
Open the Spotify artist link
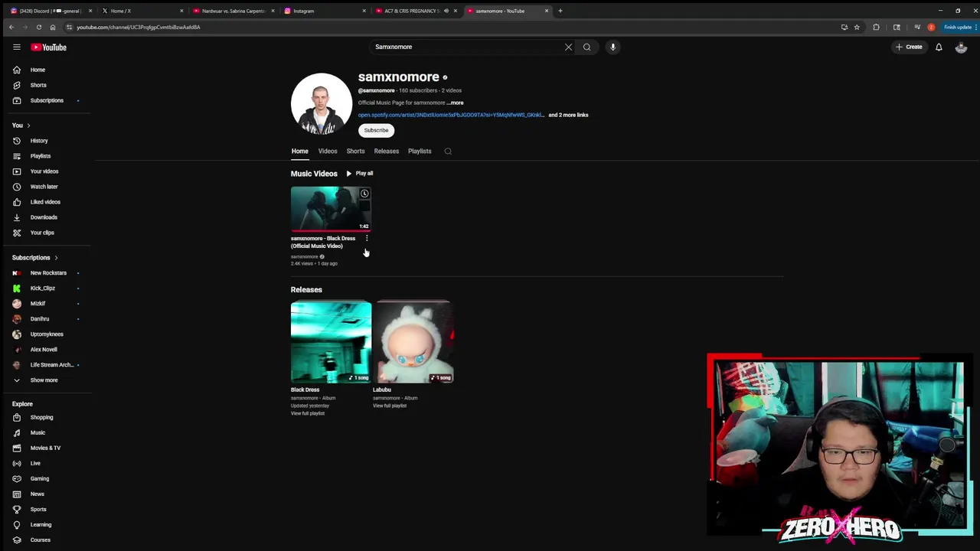pos(451,115)
